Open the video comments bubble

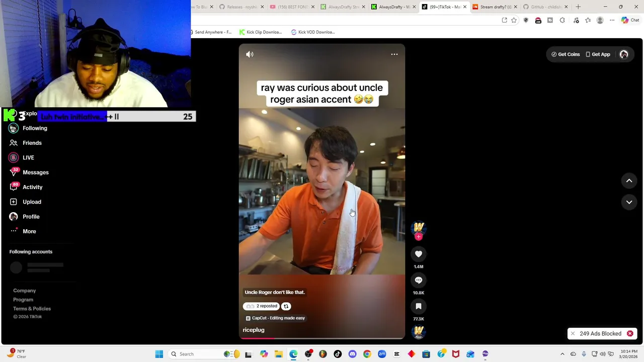[419, 280]
